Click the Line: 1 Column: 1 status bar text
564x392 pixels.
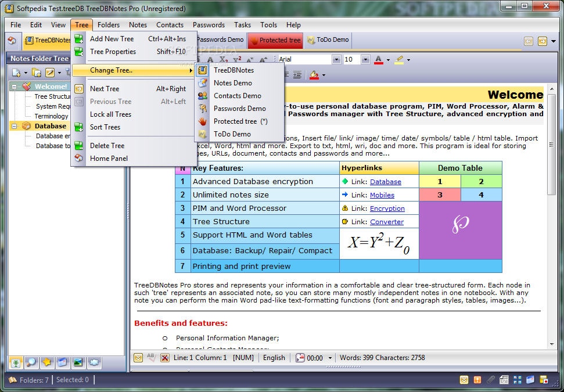point(200,358)
